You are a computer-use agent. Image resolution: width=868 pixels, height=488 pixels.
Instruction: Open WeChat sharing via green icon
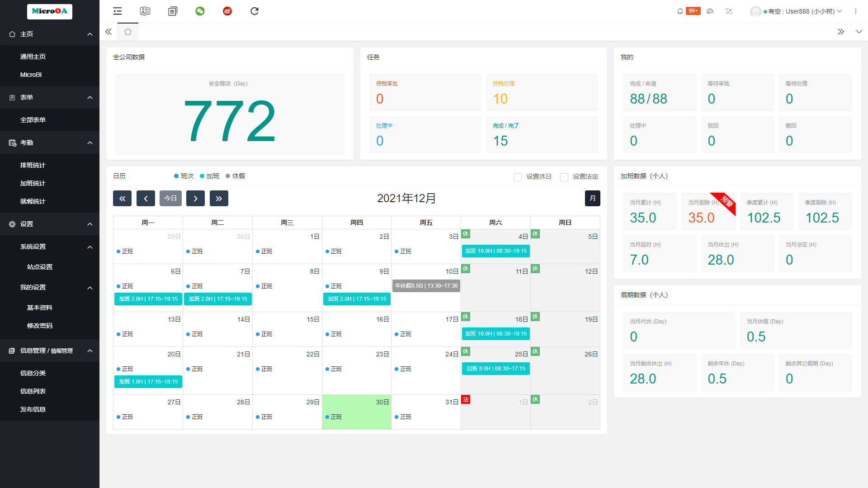200,11
